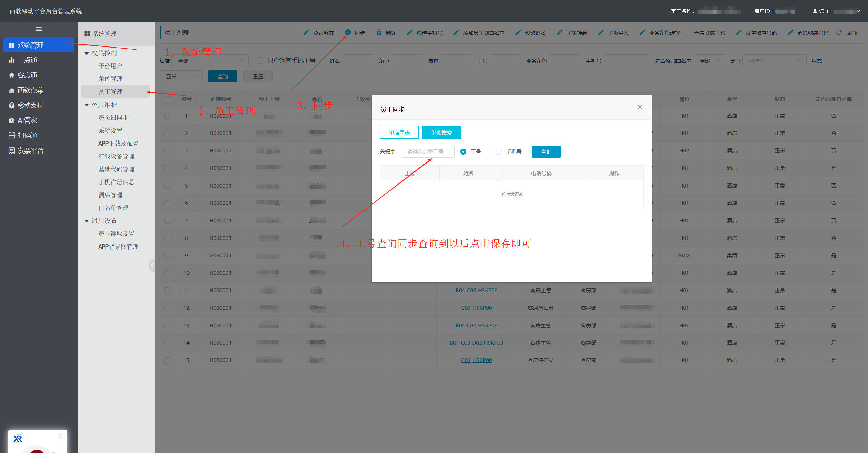The height and width of the screenshot is (453, 868).
Task: Click the 关键字 keyword input field
Action: [427, 151]
